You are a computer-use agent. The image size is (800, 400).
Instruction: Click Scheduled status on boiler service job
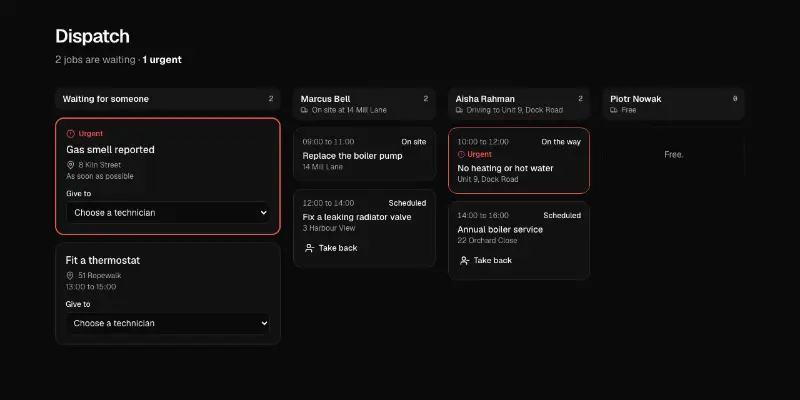pyautogui.click(x=562, y=215)
